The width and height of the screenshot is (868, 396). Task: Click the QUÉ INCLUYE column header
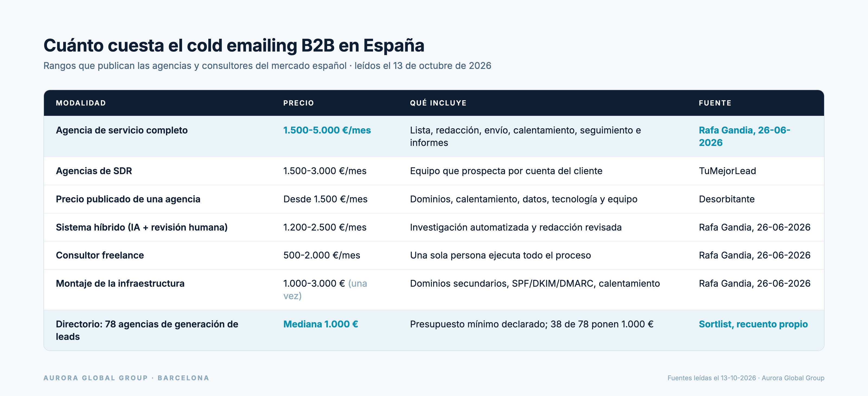point(438,103)
